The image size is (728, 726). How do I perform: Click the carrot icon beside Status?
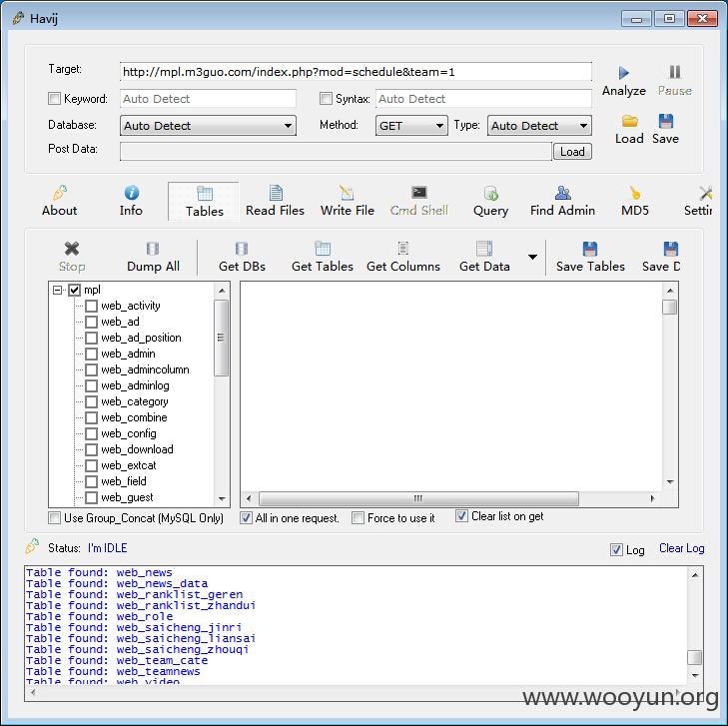(32, 546)
